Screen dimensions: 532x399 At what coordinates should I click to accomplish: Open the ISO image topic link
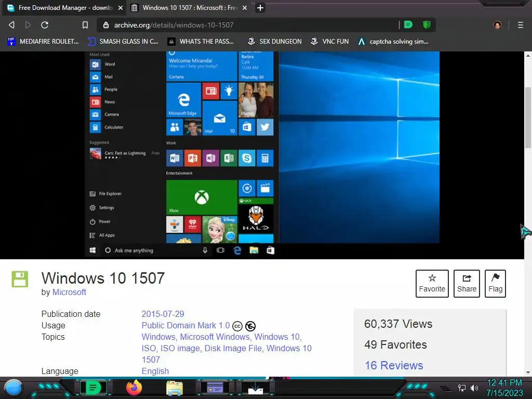(x=180, y=349)
